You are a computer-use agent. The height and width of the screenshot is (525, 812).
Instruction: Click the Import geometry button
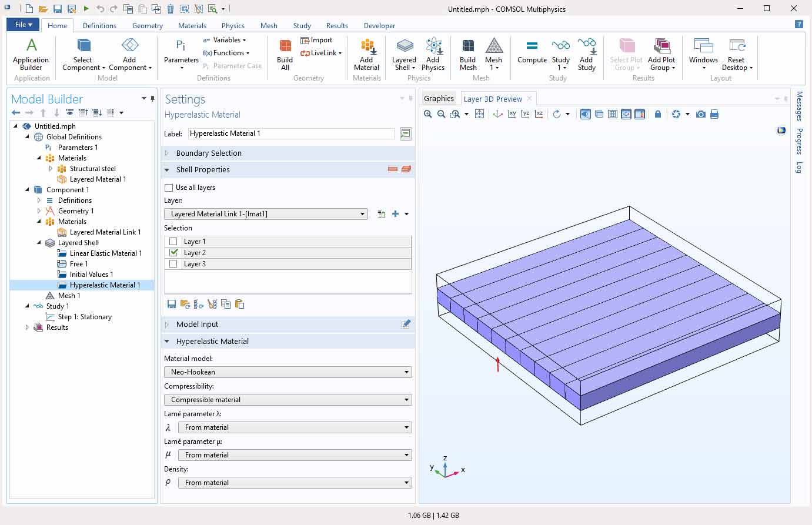click(x=316, y=40)
